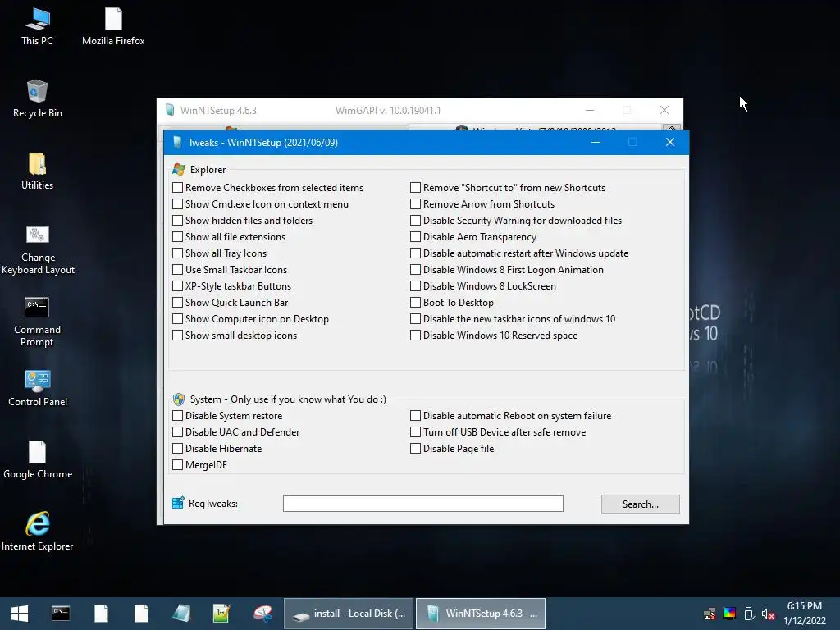Click the red-white tool taskbar icon

point(262,614)
